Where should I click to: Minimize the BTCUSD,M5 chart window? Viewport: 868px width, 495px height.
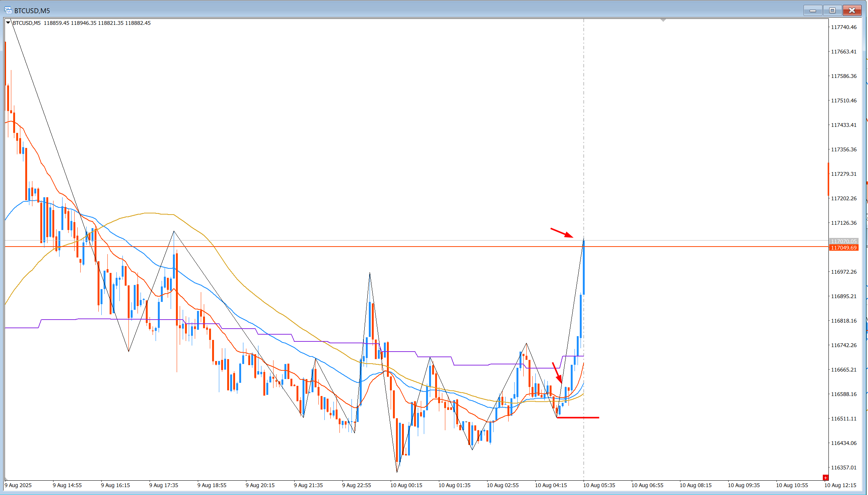pos(813,11)
